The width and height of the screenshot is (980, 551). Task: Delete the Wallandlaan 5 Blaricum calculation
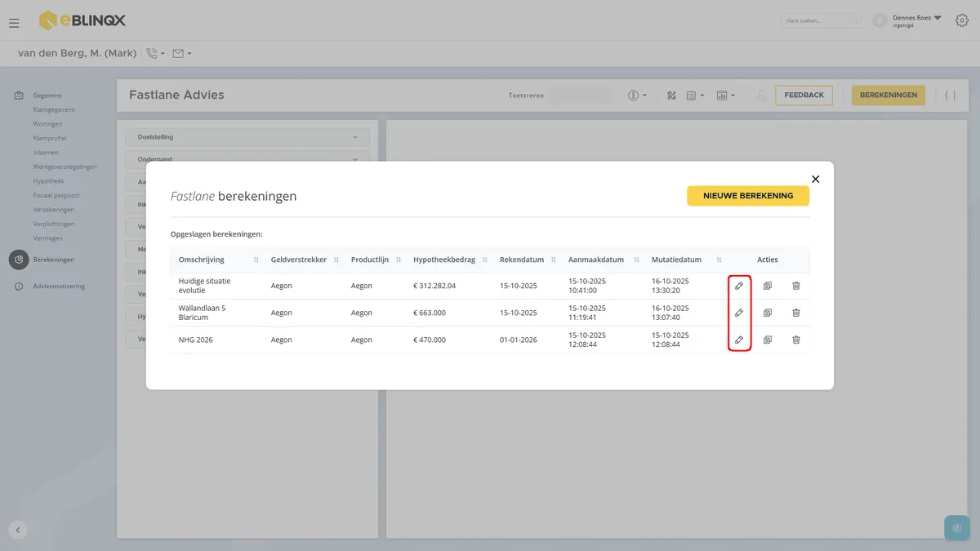(796, 313)
